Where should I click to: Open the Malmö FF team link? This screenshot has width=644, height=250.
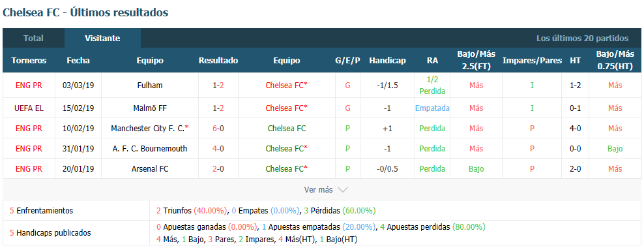(x=150, y=108)
